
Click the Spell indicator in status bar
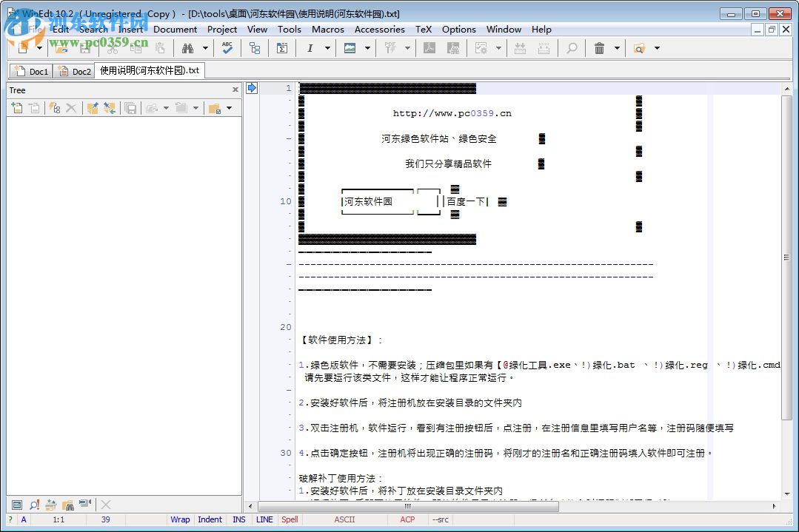pos(290,519)
